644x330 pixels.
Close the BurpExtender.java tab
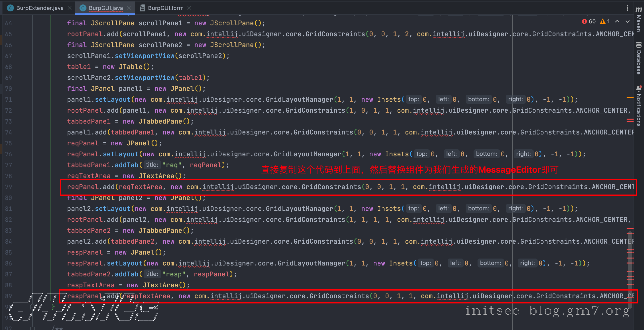(x=70, y=8)
